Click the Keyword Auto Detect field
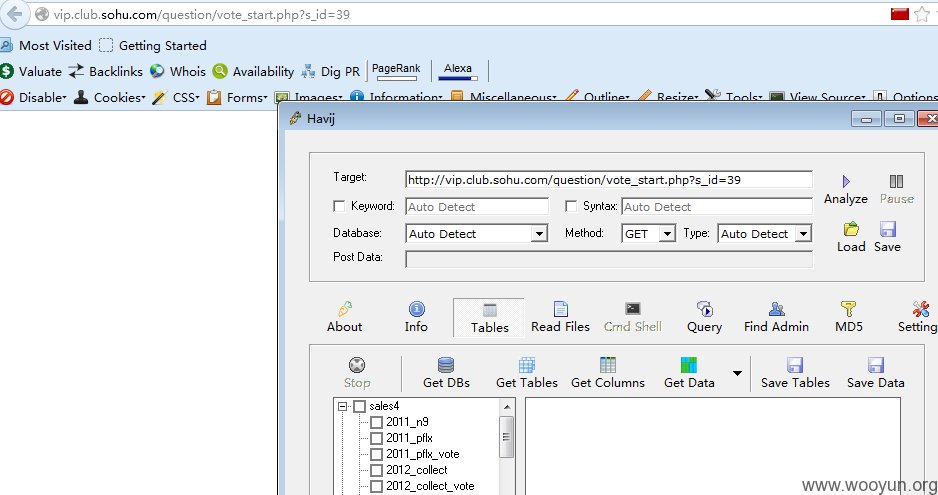The width and height of the screenshot is (938, 495). [x=477, y=206]
